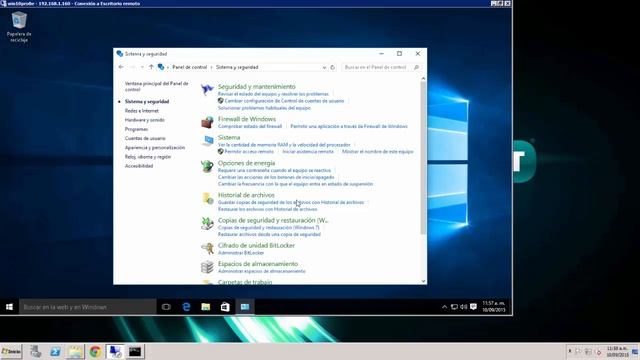The width and height of the screenshot is (640, 360).
Task: Click Sistema y seguridad breadcrumb
Action: (x=237, y=67)
